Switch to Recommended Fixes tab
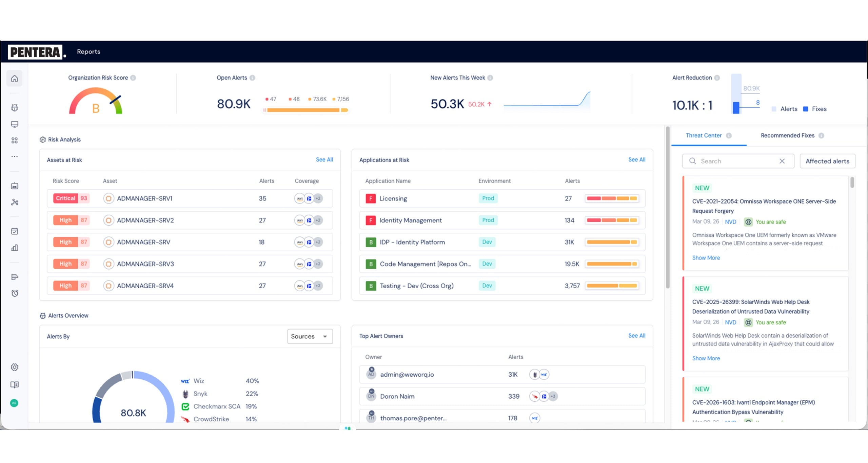This screenshot has height=463, width=868. [x=787, y=135]
